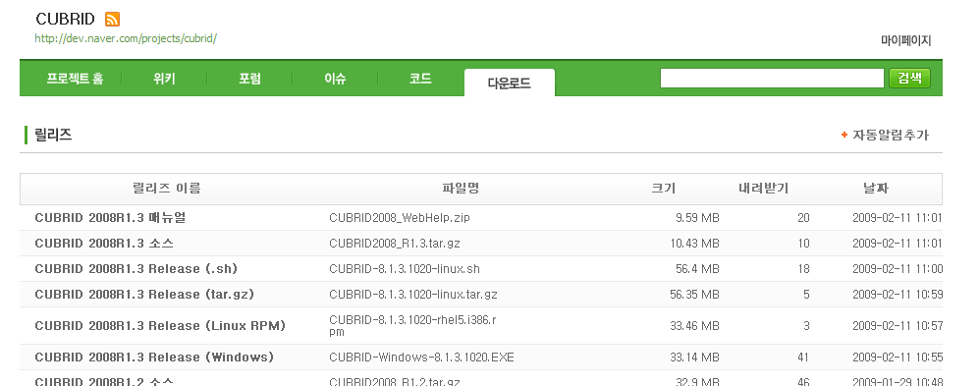This screenshot has height=386, width=980.
Task: Download CUBRID-8.1.3.1020-rhel5.i386.rpm file
Action: tap(412, 326)
